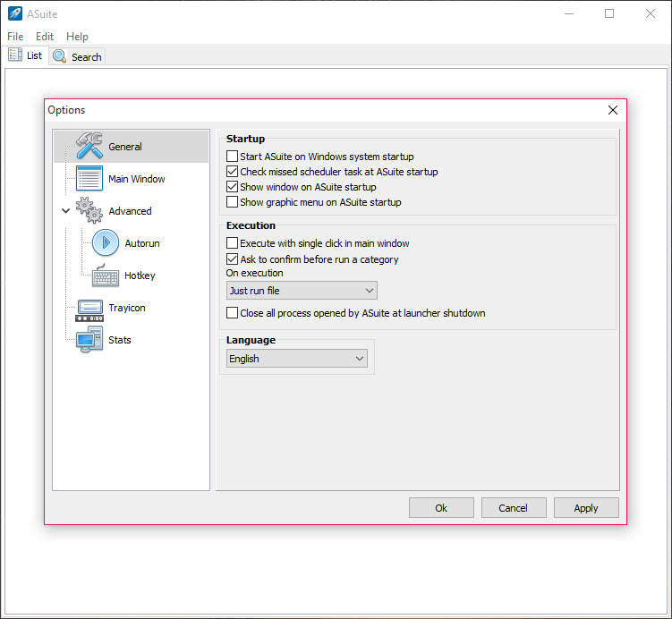Click the Advanced gears icon
Viewport: 672px width, 619px height.
[x=89, y=210]
